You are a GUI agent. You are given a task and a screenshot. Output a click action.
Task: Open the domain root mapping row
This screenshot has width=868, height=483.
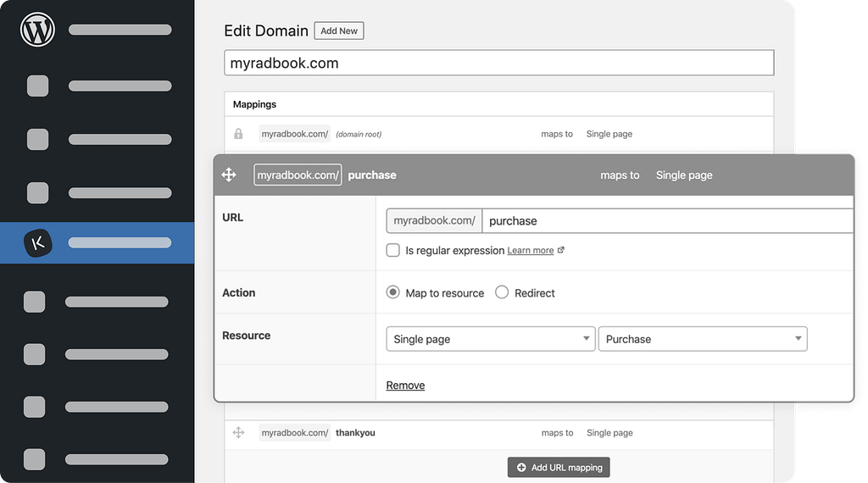click(x=498, y=134)
